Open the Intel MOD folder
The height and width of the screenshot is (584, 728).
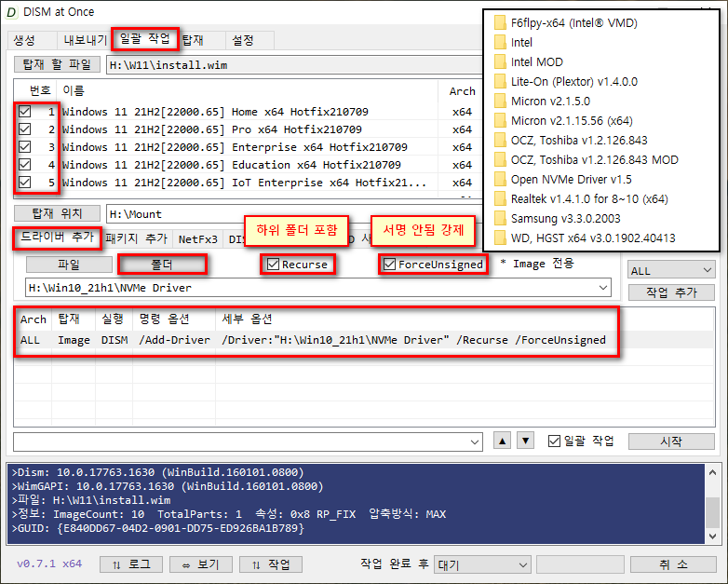(529, 61)
